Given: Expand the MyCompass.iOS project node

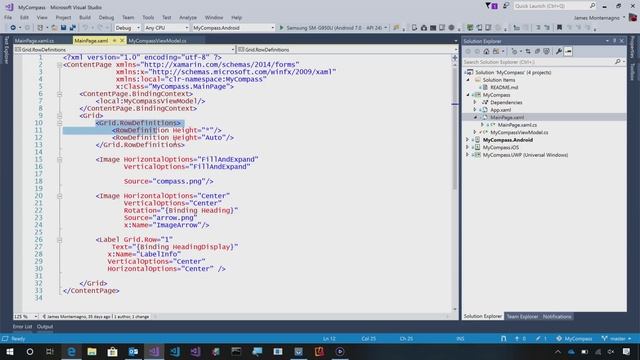Looking at the screenshot, I should pos(468,147).
